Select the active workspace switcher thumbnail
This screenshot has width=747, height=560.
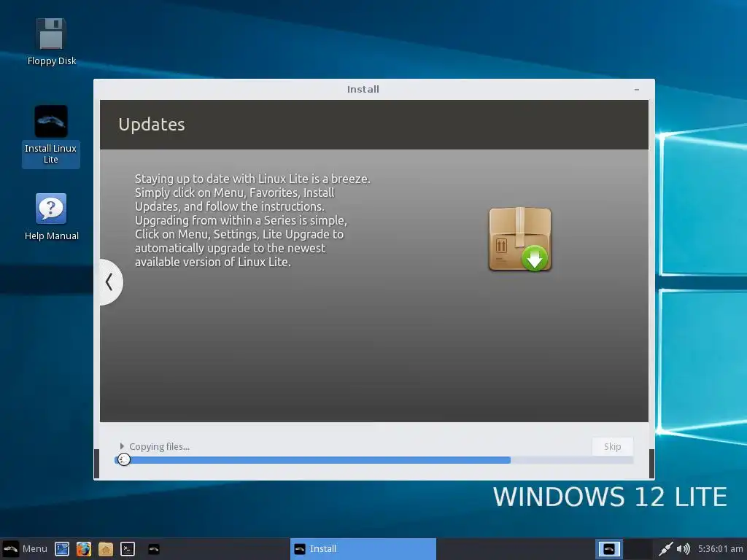point(609,549)
